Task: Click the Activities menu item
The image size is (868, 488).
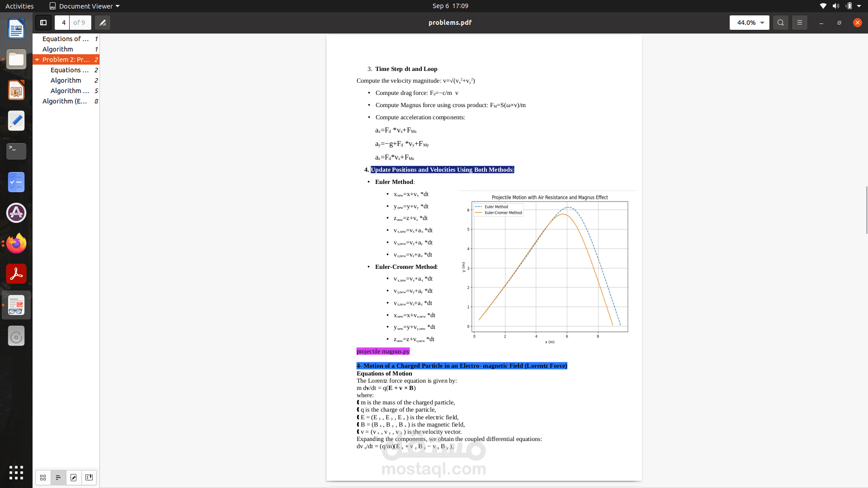Action: coord(19,6)
